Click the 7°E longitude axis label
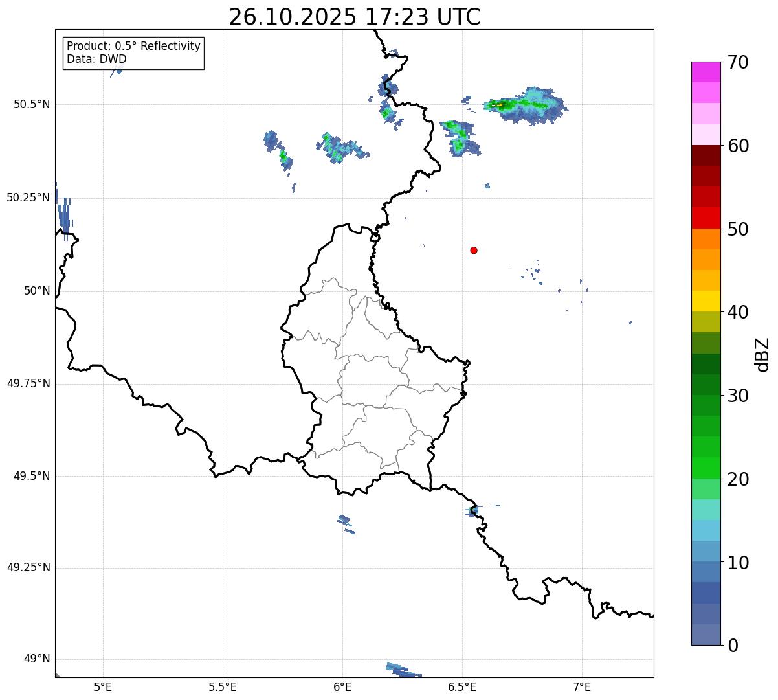The height and width of the screenshot is (700, 778). click(582, 686)
